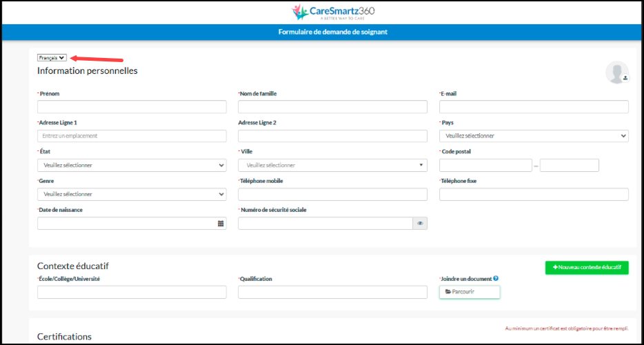Image resolution: width=644 pixels, height=345 pixels.
Task: Click the Parcourir browse button
Action: coord(469,292)
